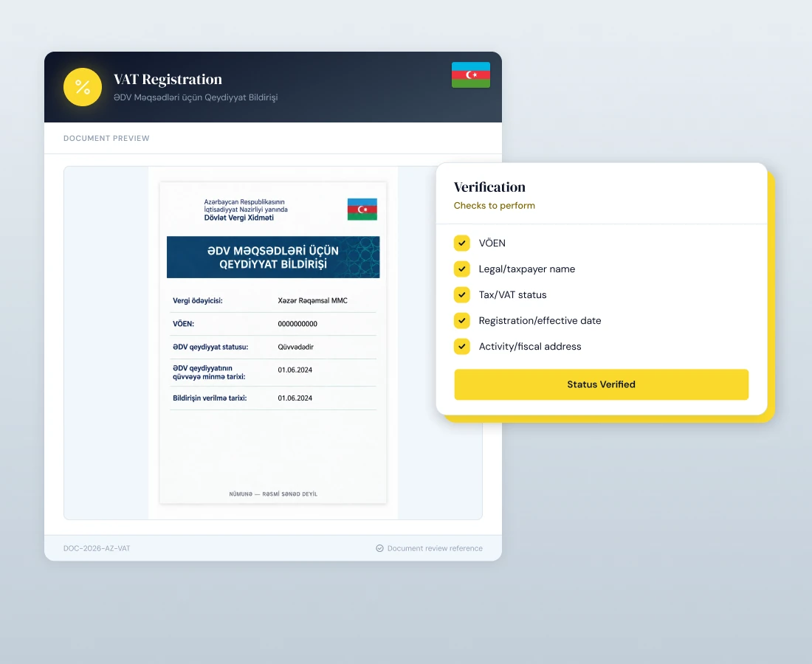Click the Document review reference check icon

click(x=379, y=548)
